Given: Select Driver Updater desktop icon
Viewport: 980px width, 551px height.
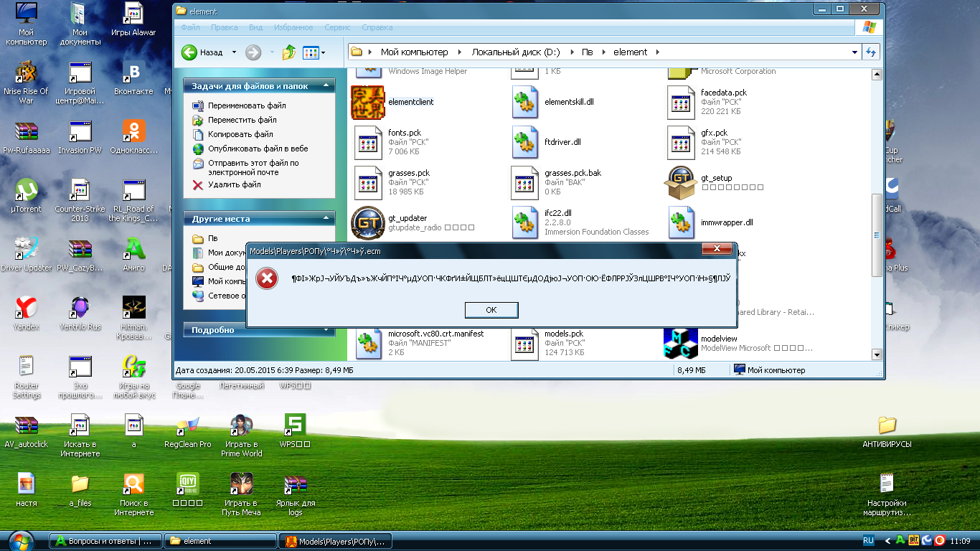Looking at the screenshot, I should [27, 255].
